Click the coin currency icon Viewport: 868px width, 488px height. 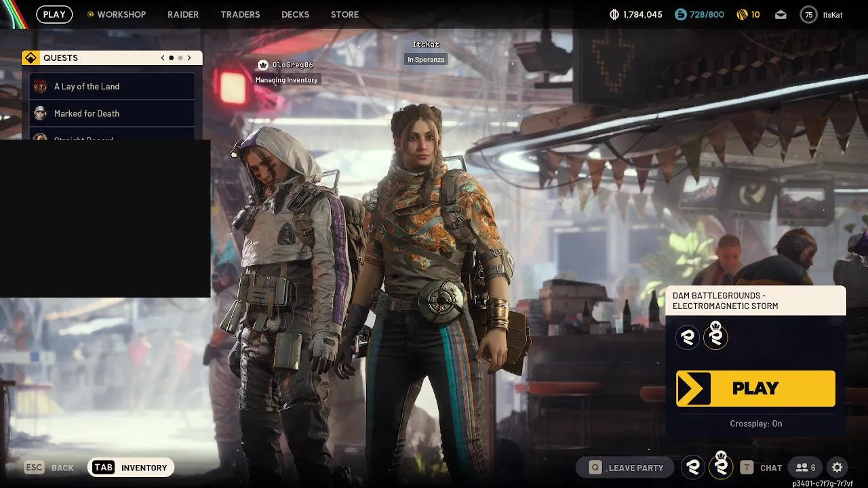[614, 14]
